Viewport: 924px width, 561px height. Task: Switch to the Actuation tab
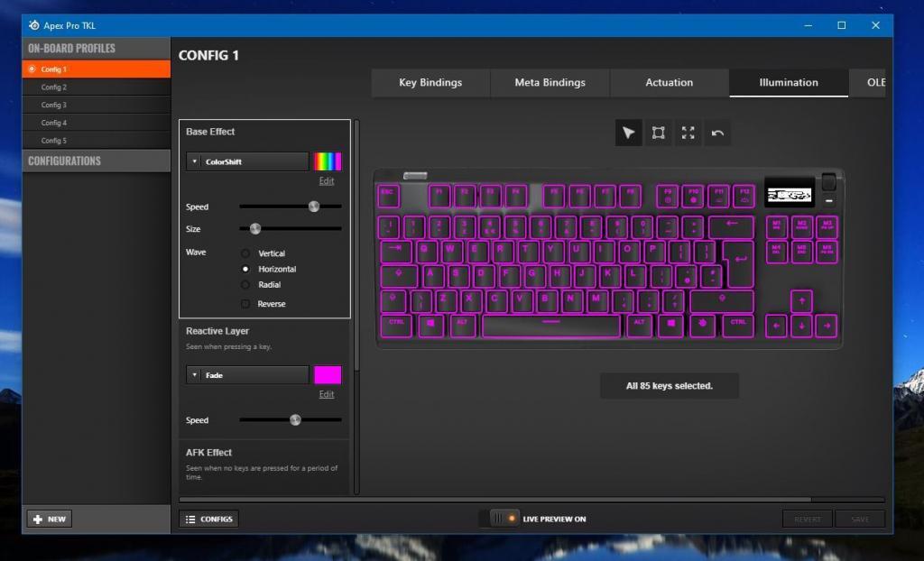pyautogui.click(x=670, y=82)
